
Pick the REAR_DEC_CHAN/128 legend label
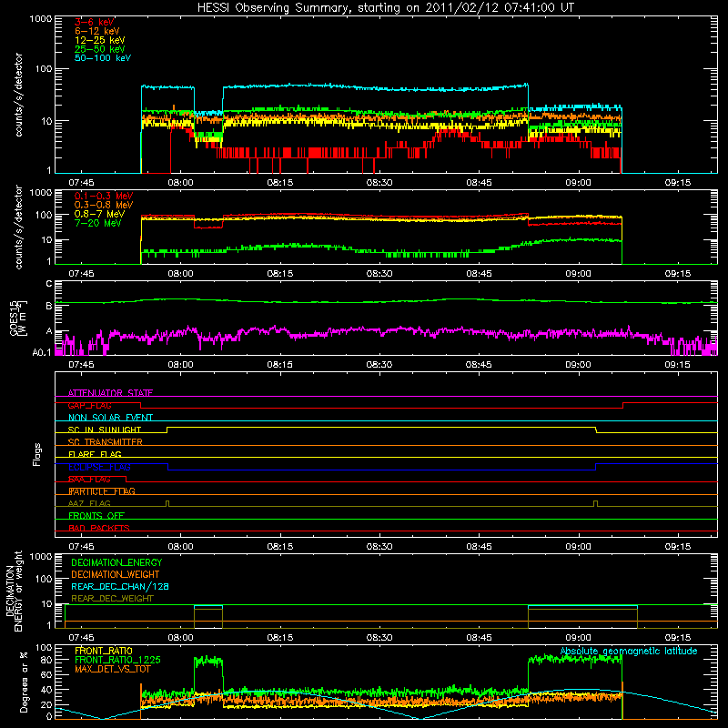[x=120, y=586]
